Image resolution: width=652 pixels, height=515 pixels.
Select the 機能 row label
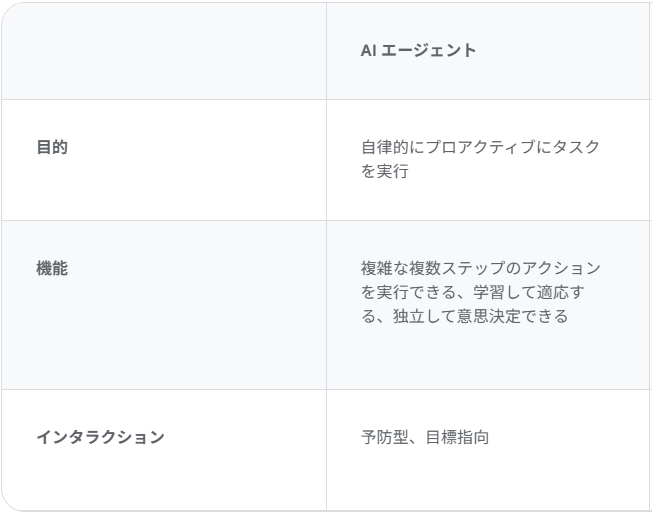52,269
